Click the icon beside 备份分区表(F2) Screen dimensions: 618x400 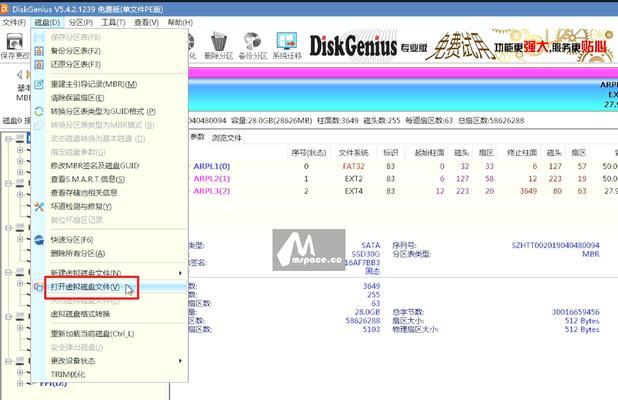39,51
